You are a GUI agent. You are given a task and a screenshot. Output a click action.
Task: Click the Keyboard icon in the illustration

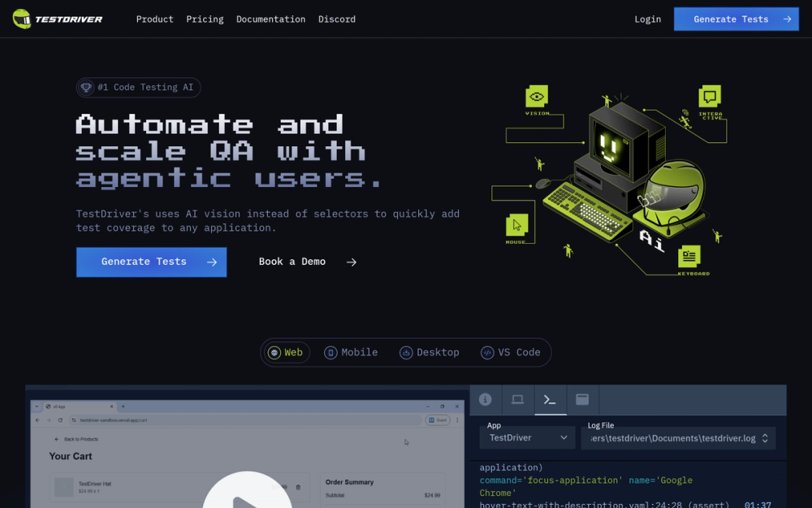point(689,256)
